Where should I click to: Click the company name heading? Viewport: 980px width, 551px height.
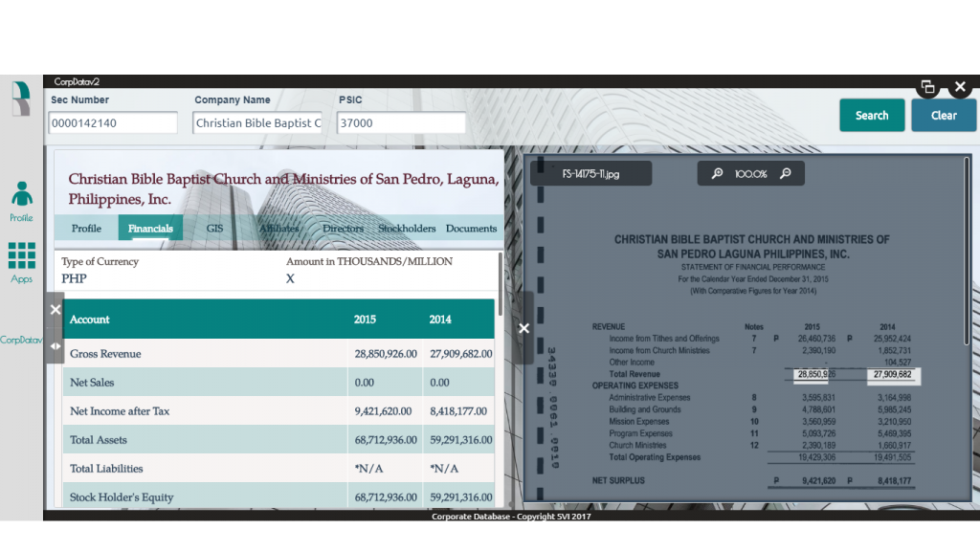[x=283, y=188]
